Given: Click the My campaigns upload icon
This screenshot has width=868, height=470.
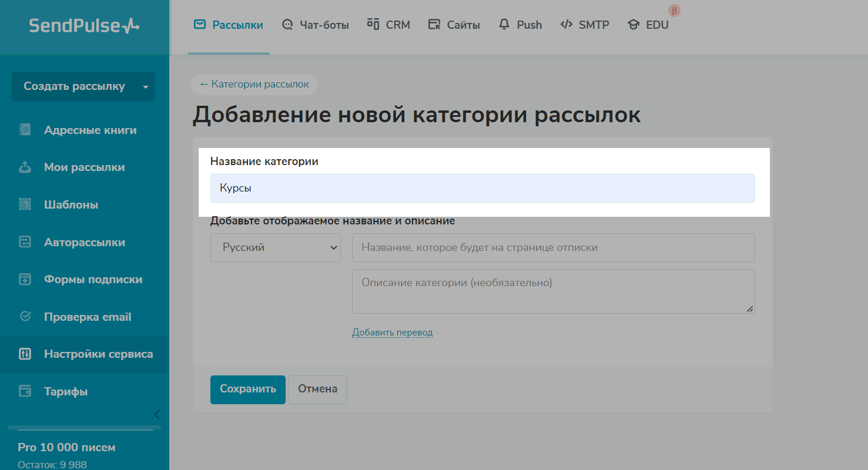Looking at the screenshot, I should click(25, 167).
